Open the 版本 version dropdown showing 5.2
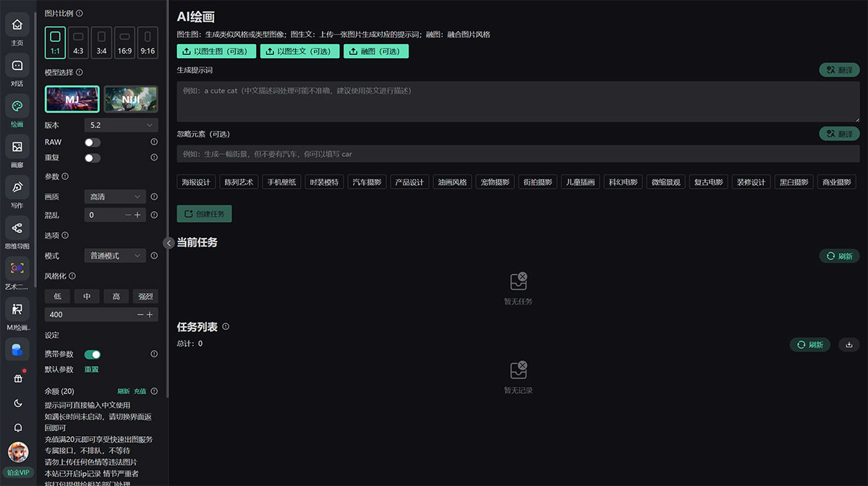This screenshot has height=486, width=868. [122, 124]
